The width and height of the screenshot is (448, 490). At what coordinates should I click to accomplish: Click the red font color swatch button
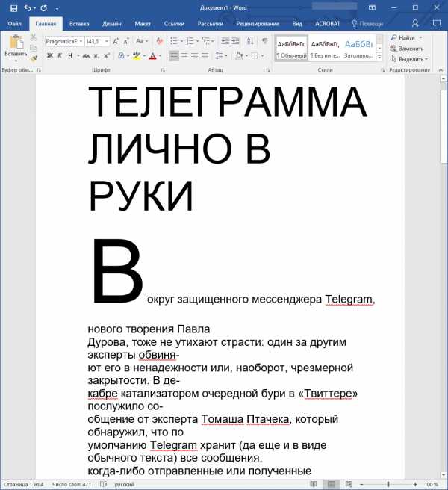(152, 56)
